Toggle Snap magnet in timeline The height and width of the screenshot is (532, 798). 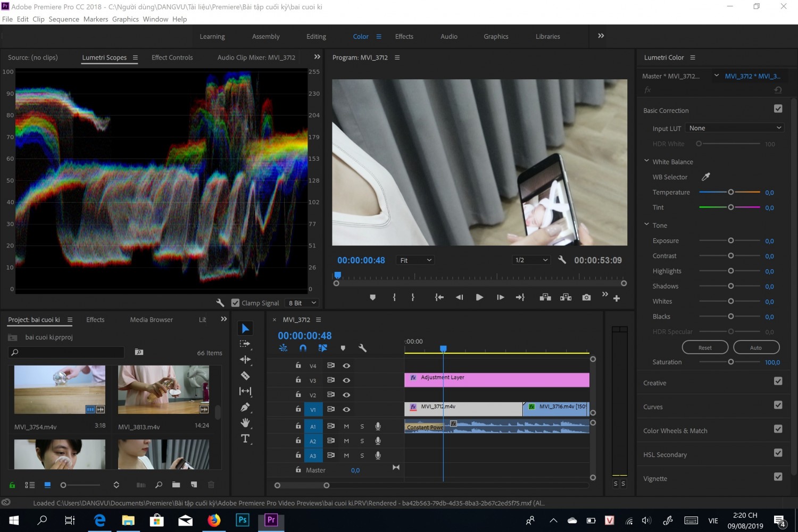303,348
